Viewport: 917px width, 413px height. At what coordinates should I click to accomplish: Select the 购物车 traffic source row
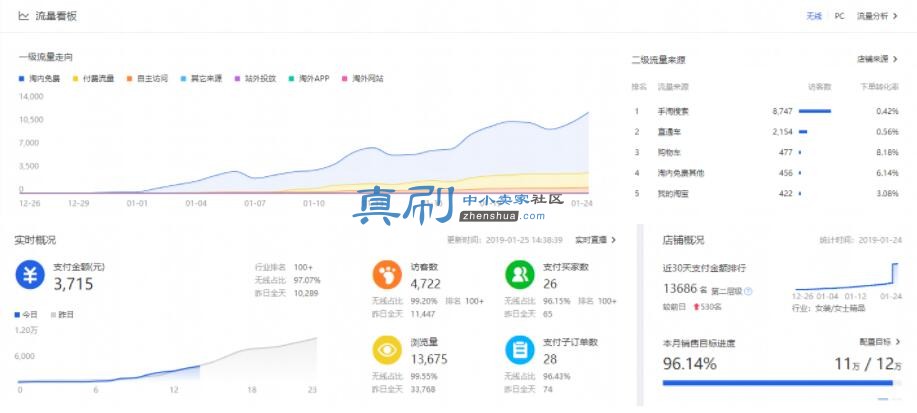[x=765, y=153]
